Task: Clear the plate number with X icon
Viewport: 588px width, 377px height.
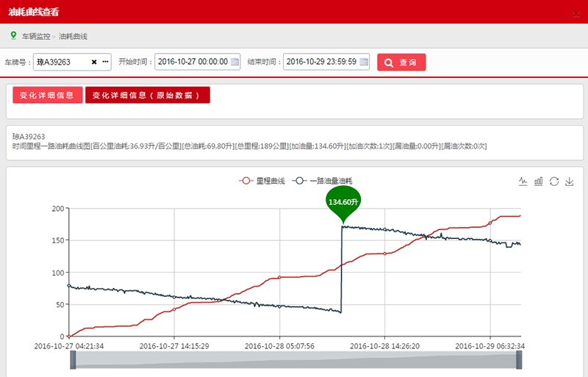Action: tap(94, 62)
